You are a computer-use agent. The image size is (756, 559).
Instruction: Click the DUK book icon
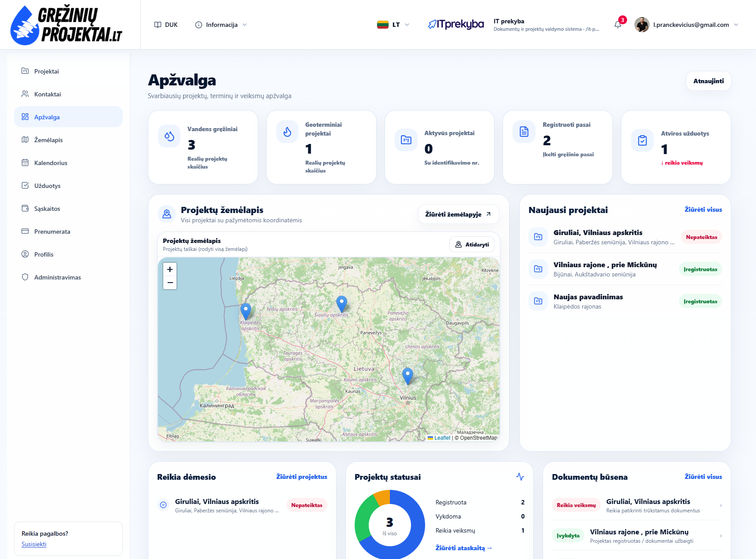coord(158,25)
